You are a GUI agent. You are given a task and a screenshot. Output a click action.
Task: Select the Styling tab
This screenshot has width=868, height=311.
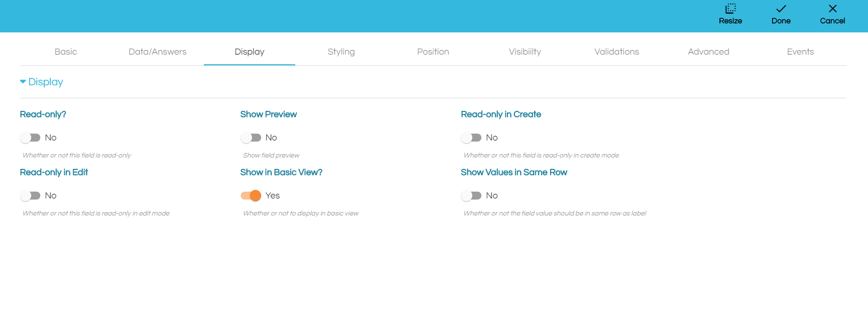point(341,52)
